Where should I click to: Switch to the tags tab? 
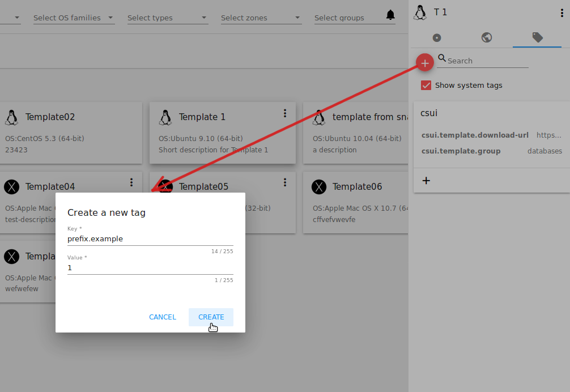pyautogui.click(x=537, y=37)
